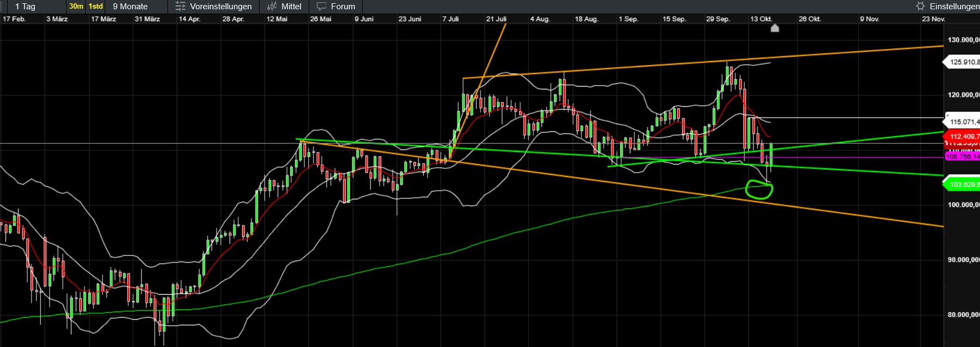
Task: Open the Voreinstellungen sliders icon
Action: pyautogui.click(x=180, y=7)
